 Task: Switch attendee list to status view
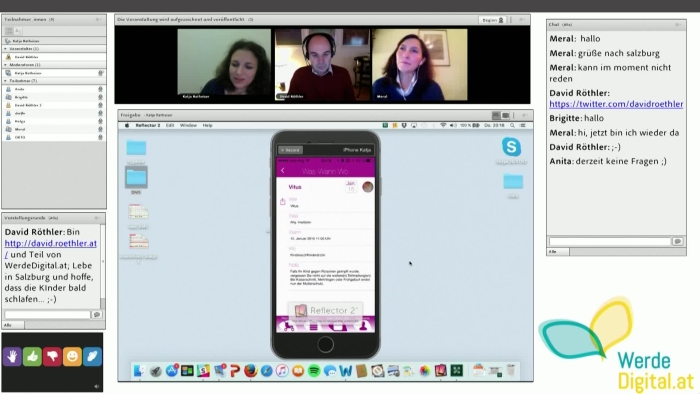pos(18,31)
